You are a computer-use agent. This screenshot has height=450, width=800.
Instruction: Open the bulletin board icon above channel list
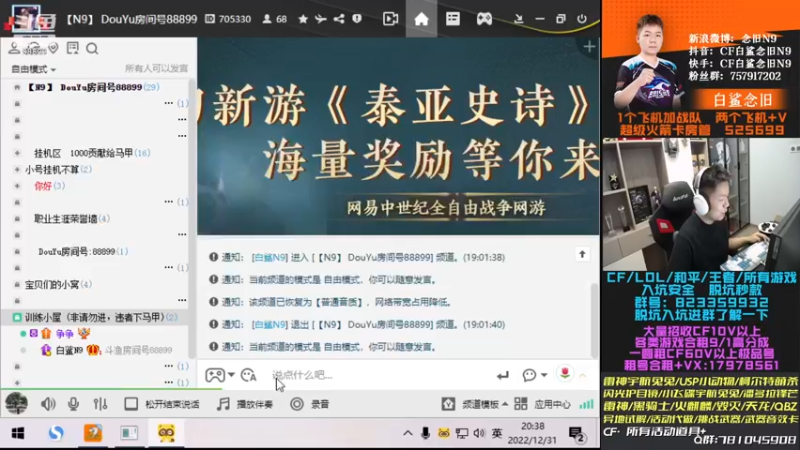[x=72, y=48]
